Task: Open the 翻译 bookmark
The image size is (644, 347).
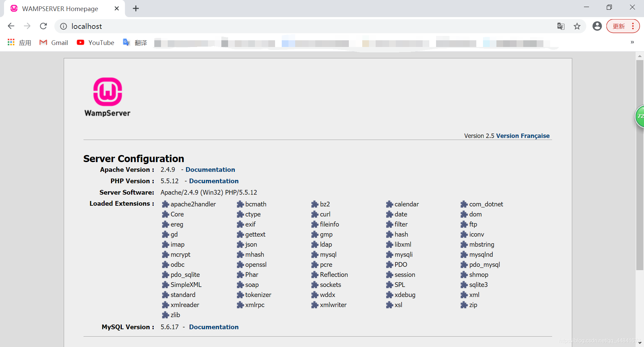Action: pyautogui.click(x=135, y=43)
